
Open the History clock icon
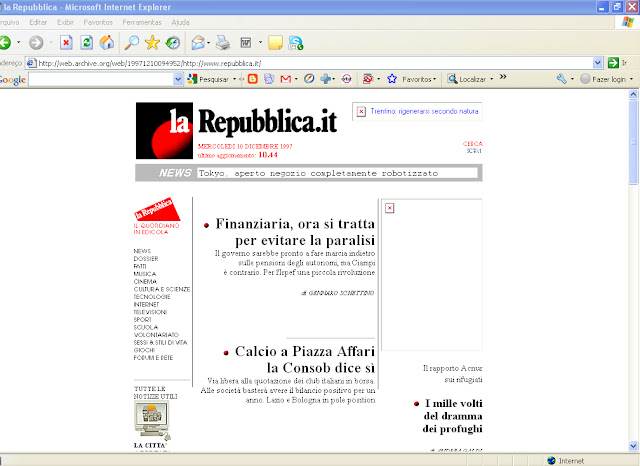(x=173, y=42)
